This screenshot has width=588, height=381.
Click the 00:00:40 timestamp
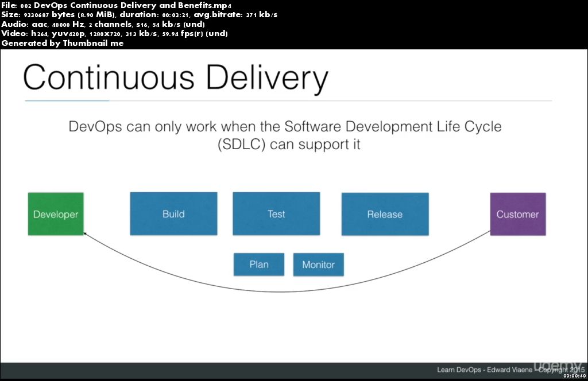(x=574, y=376)
